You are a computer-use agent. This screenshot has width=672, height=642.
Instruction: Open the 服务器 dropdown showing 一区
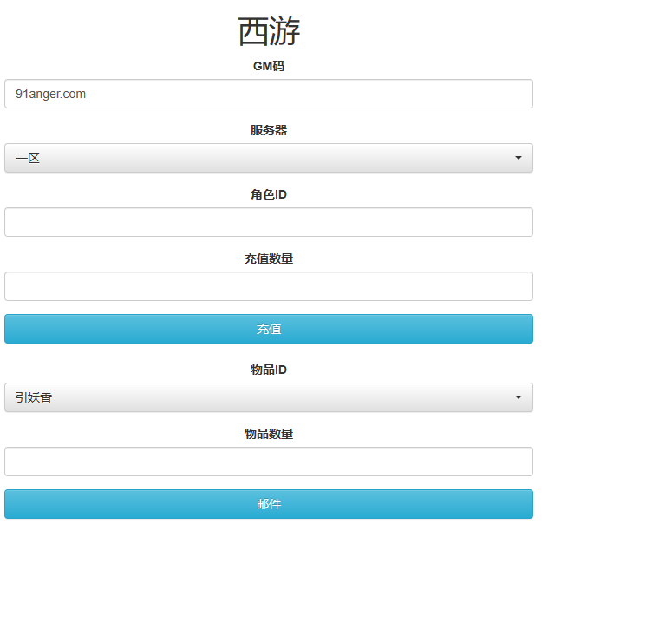[269, 158]
